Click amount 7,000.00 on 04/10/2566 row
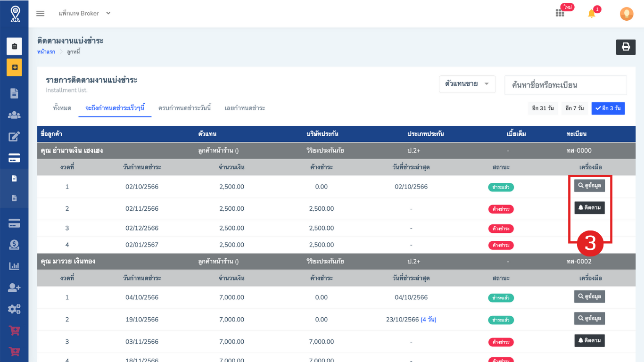 231,297
